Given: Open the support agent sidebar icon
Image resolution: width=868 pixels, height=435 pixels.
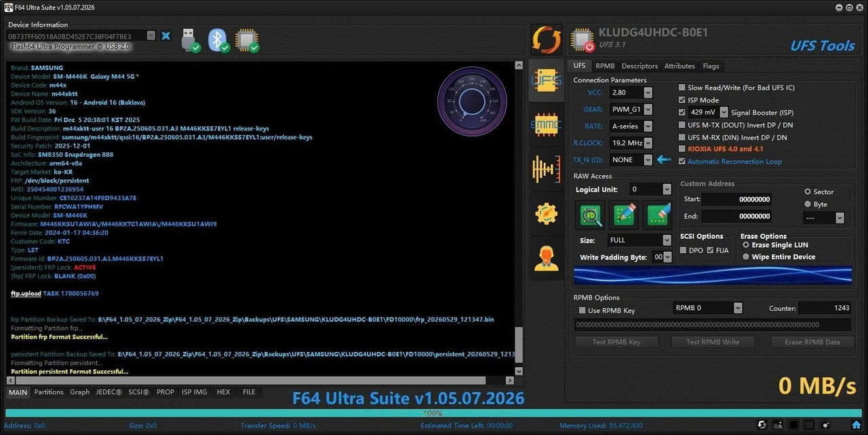Looking at the screenshot, I should 546,257.
